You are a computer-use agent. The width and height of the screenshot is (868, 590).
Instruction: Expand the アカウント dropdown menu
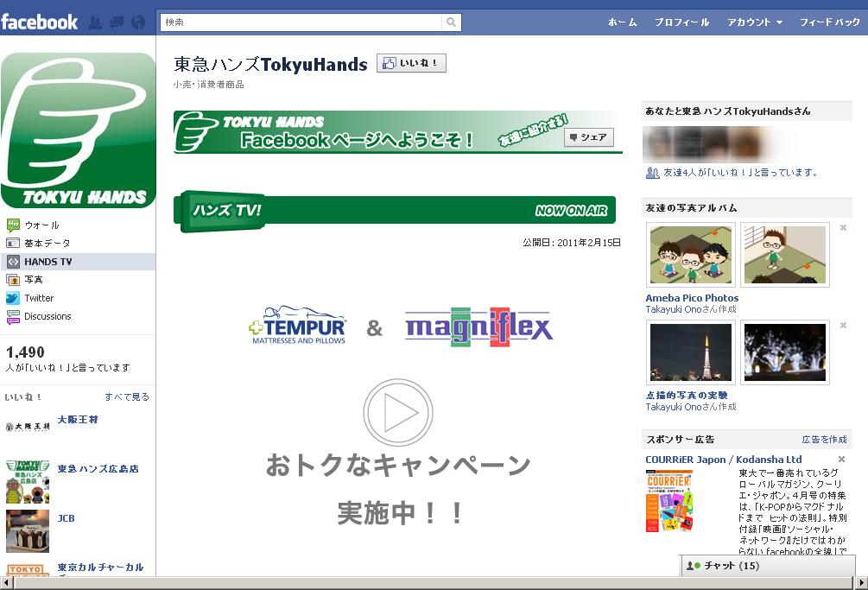pyautogui.click(x=755, y=22)
